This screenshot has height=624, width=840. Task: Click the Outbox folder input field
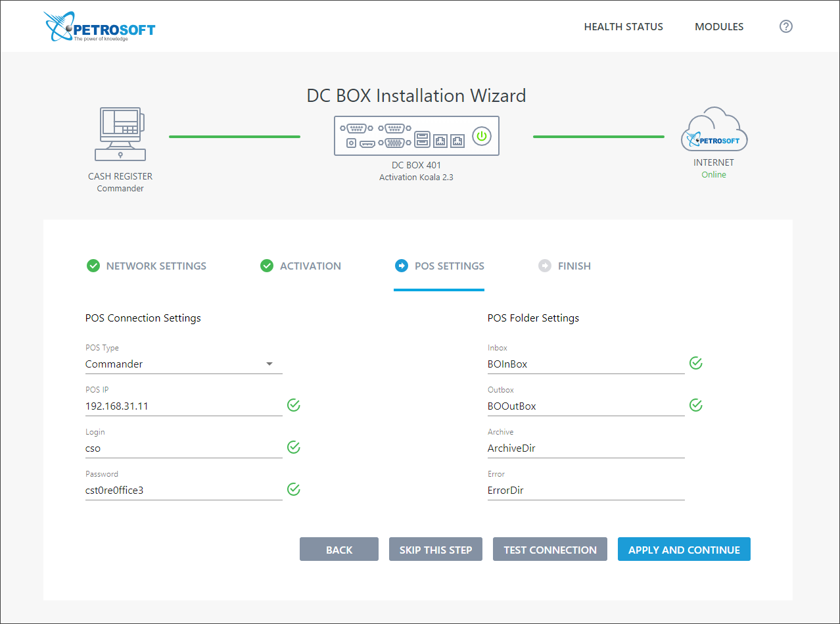tap(586, 406)
